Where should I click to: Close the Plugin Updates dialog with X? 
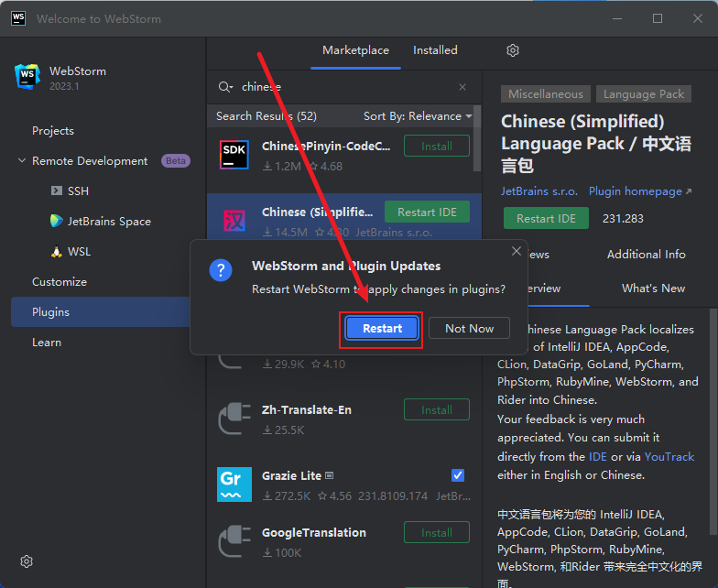(517, 251)
